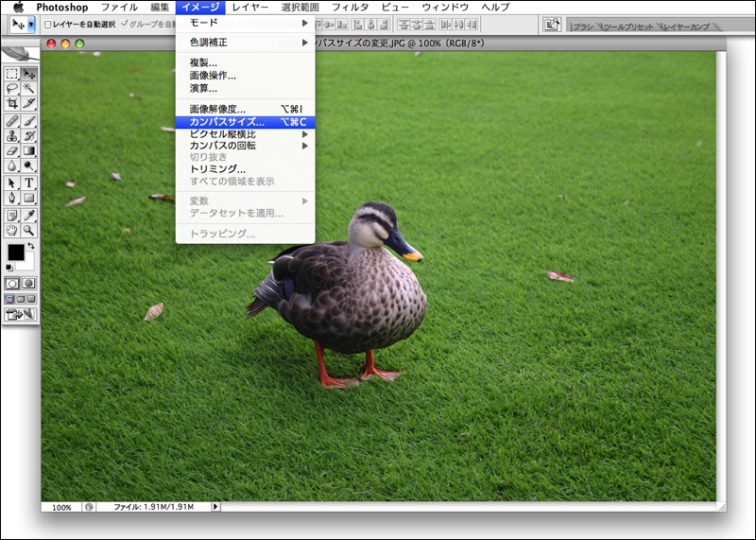
Task: Toggle the グループを自動選択 checkbox
Action: 125,25
